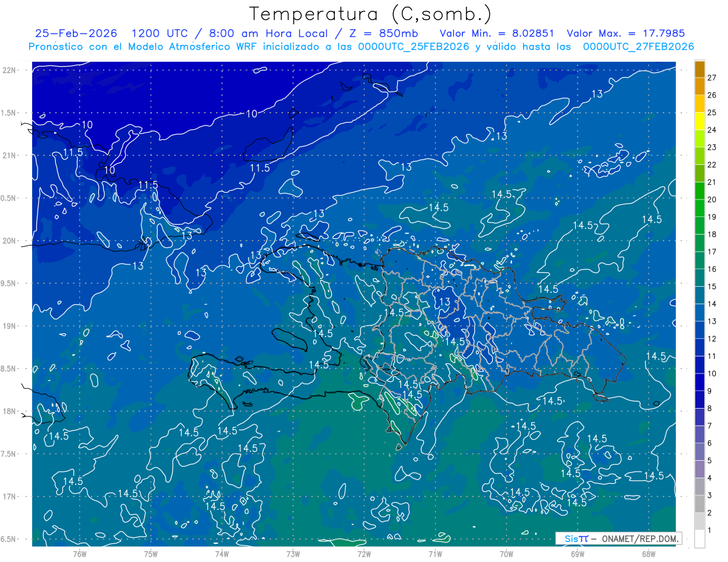Click the "20" label on the color legend
The width and height of the screenshot is (728, 562).
[712, 199]
